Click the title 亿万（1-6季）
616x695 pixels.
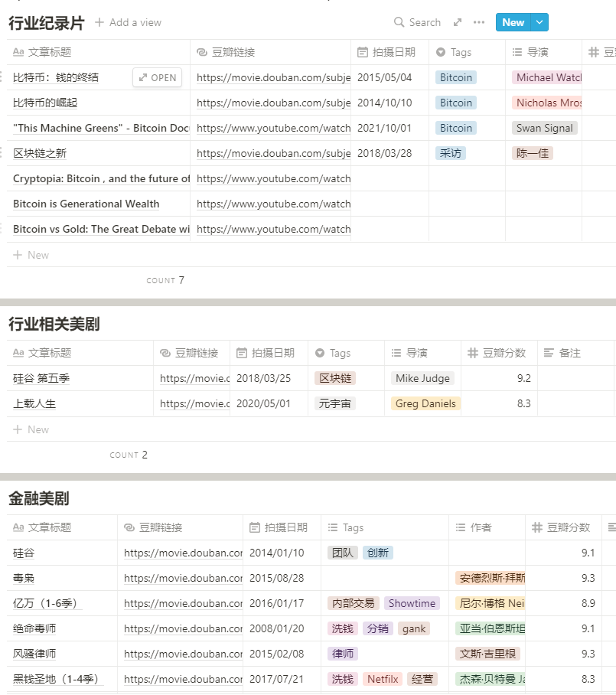pos(47,603)
